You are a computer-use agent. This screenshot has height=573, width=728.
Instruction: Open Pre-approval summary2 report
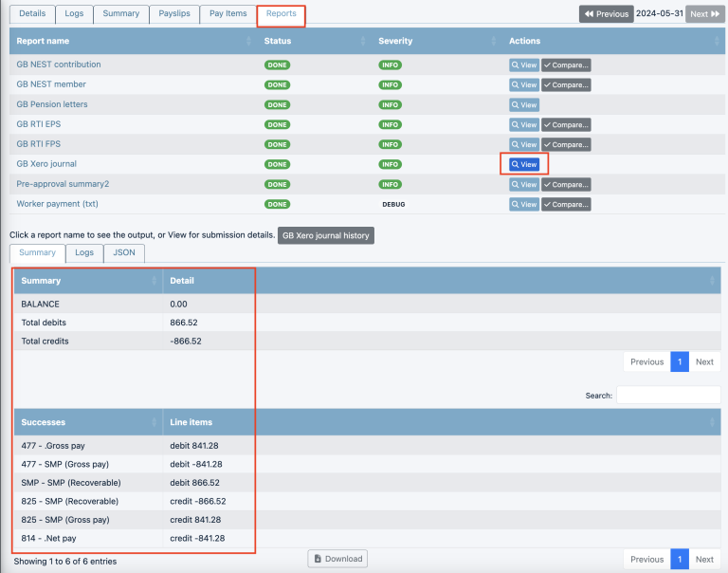pos(63,184)
